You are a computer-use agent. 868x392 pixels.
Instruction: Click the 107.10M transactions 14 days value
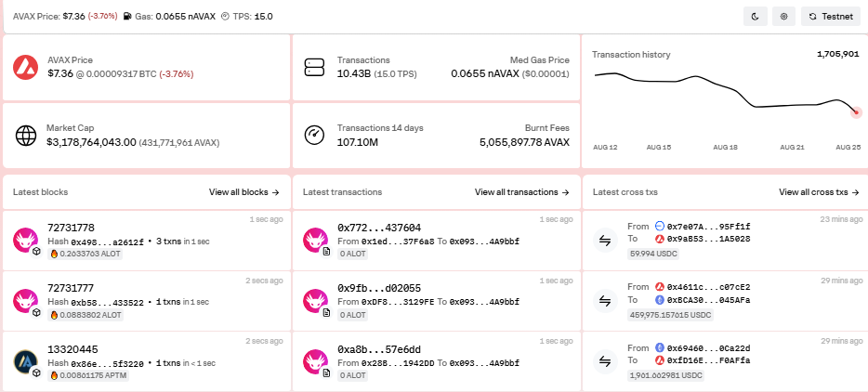tap(358, 142)
